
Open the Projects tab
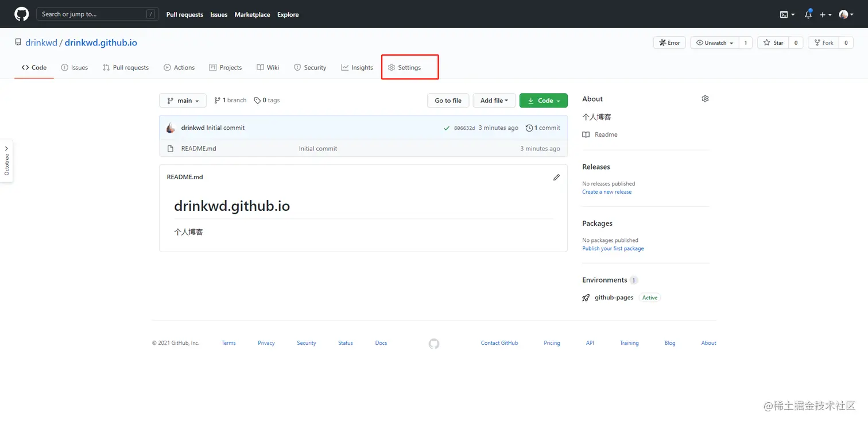(x=226, y=67)
